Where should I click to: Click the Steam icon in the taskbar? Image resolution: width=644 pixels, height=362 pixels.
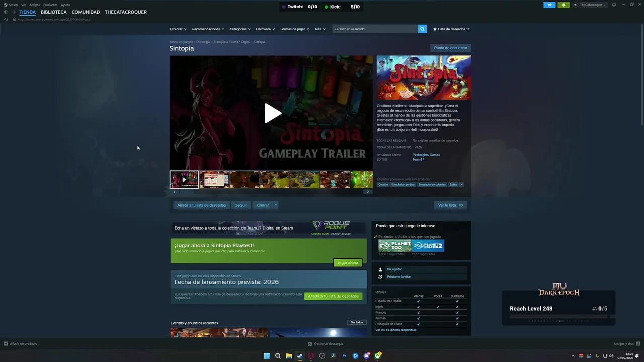click(300, 356)
